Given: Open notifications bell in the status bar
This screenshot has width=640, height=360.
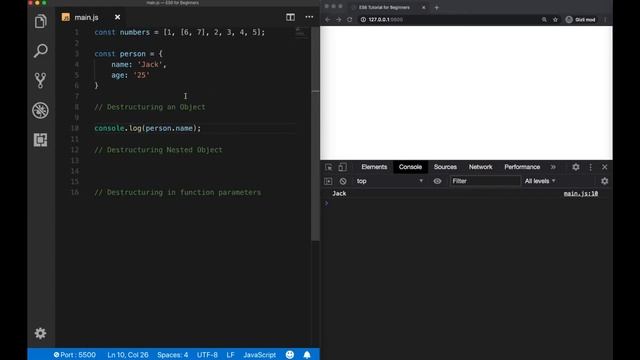Looking at the screenshot, I should (307, 355).
